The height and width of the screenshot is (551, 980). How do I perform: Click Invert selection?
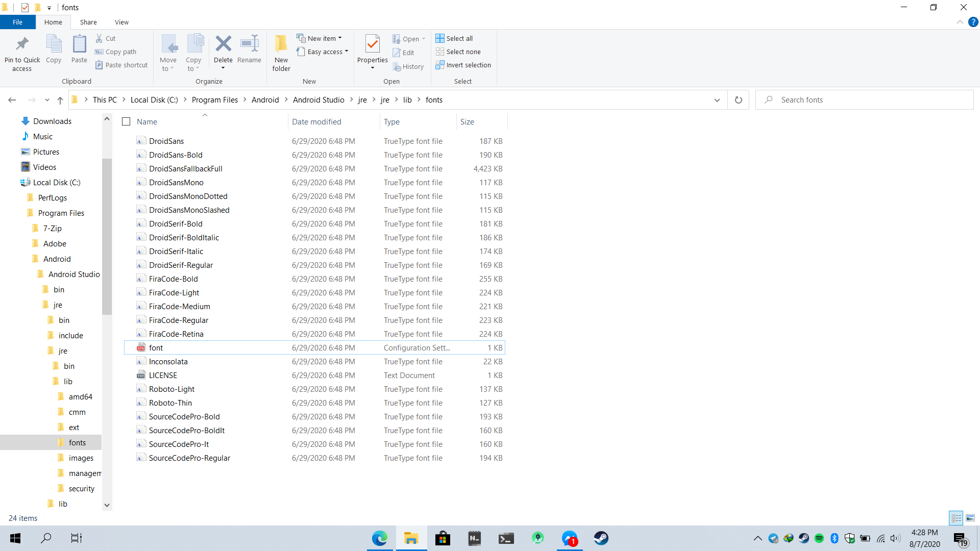[x=463, y=65]
